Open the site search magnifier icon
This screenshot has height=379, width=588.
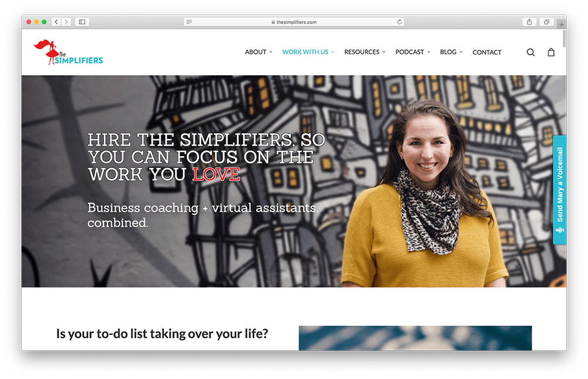[530, 52]
